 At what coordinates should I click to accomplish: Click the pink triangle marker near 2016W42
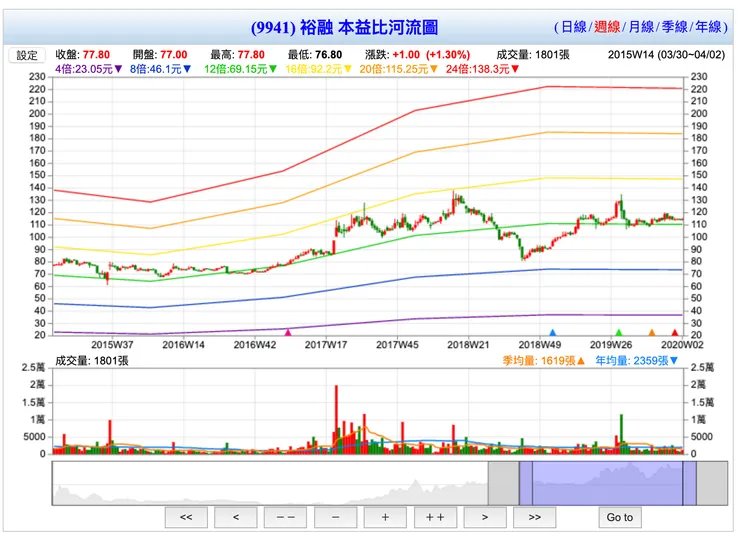click(288, 333)
